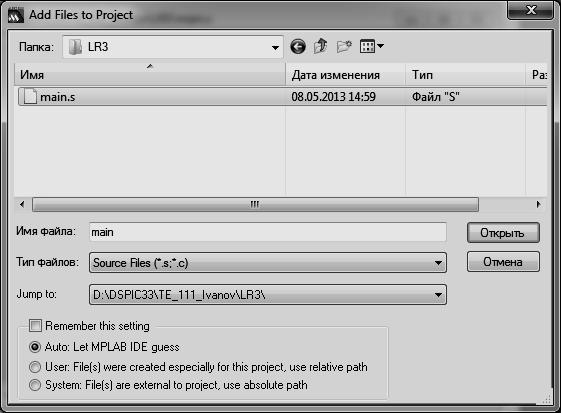Choose User relative path option
Screen dimensions: 561x413
(35, 367)
